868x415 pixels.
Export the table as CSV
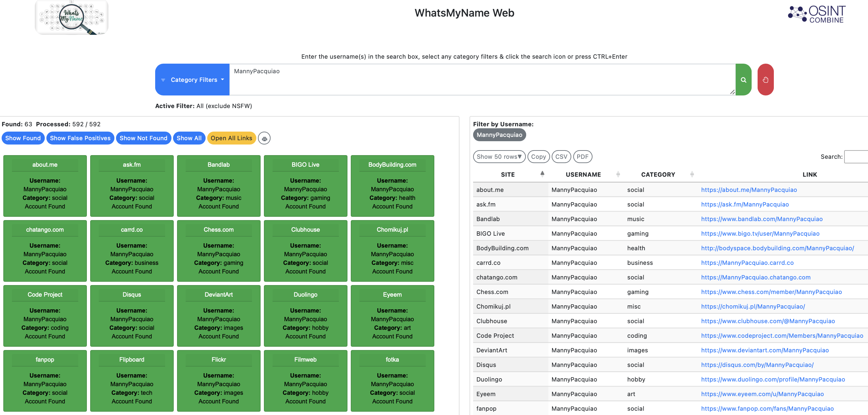[561, 157]
